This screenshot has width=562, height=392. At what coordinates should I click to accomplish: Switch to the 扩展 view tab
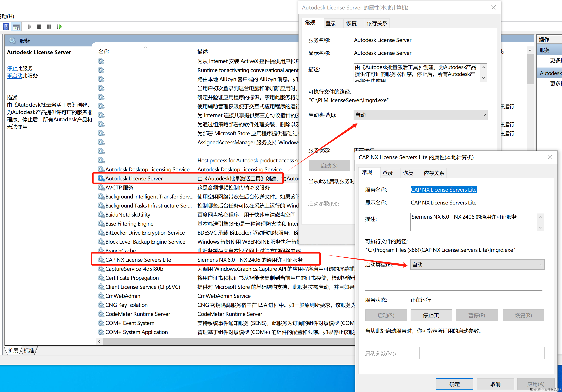tap(13, 350)
